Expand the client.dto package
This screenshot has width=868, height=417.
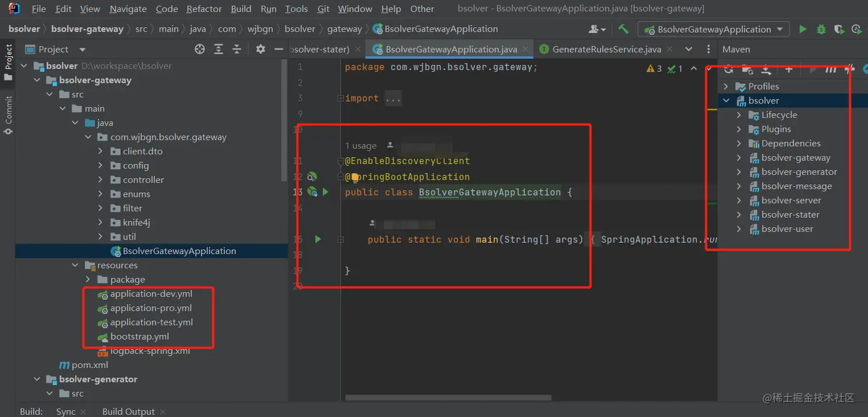tap(100, 151)
